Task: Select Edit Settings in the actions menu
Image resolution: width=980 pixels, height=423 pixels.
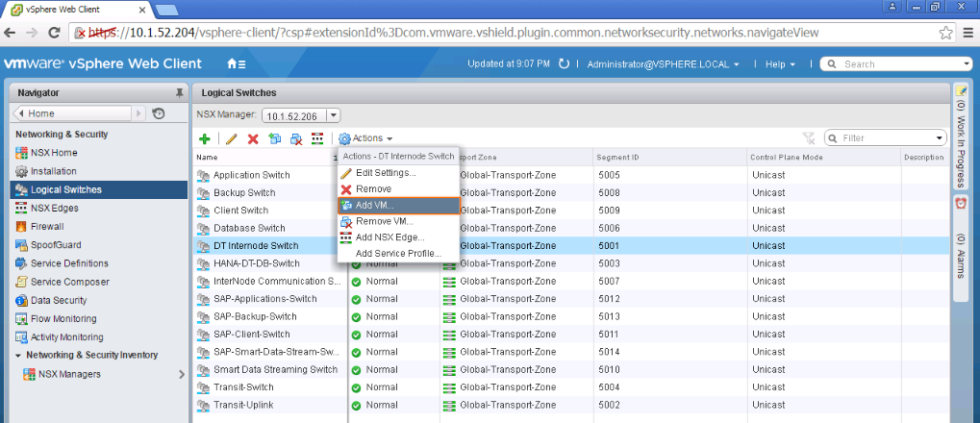Action: (398, 172)
